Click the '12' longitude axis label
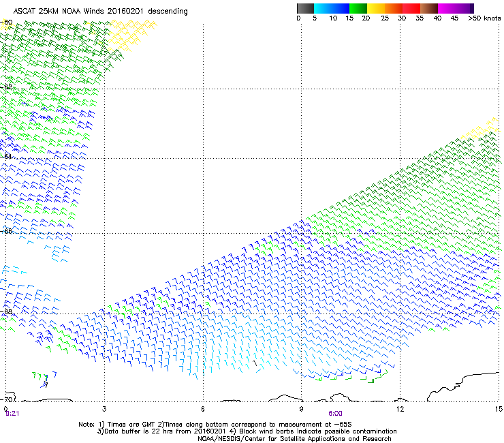Viewport: 504px width, 443px height. pos(400,409)
